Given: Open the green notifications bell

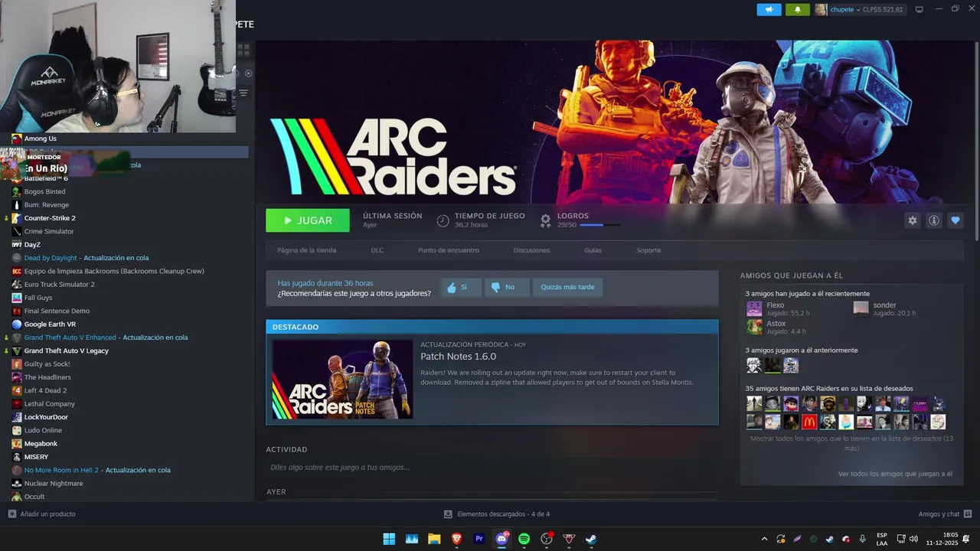Looking at the screenshot, I should click(x=797, y=9).
